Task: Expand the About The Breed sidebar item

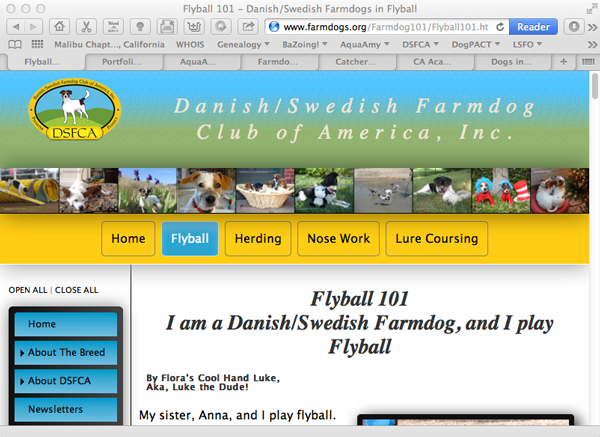Action: click(x=67, y=352)
